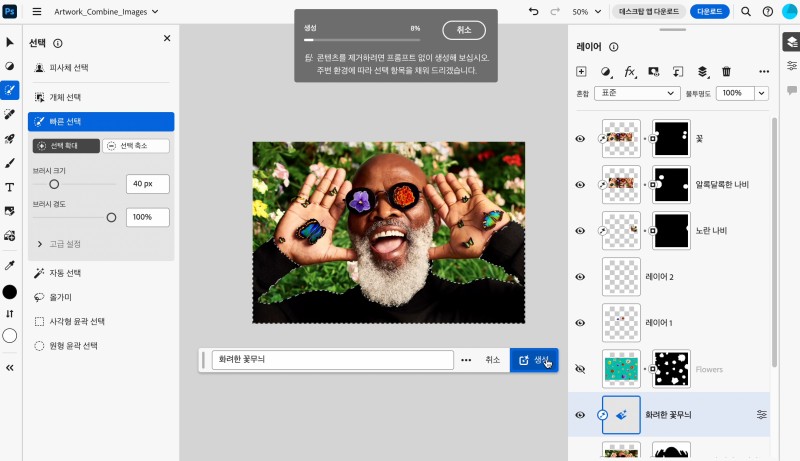Click the Undo arrow

(534, 11)
